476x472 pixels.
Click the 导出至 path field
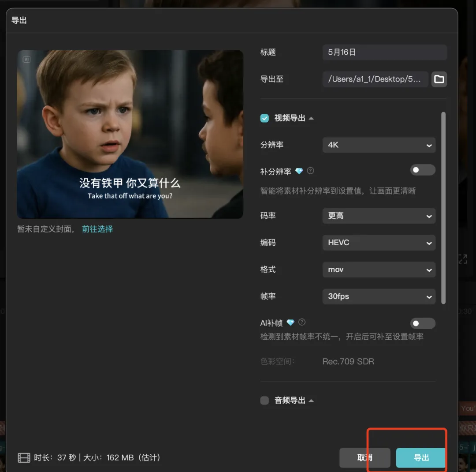(375, 79)
